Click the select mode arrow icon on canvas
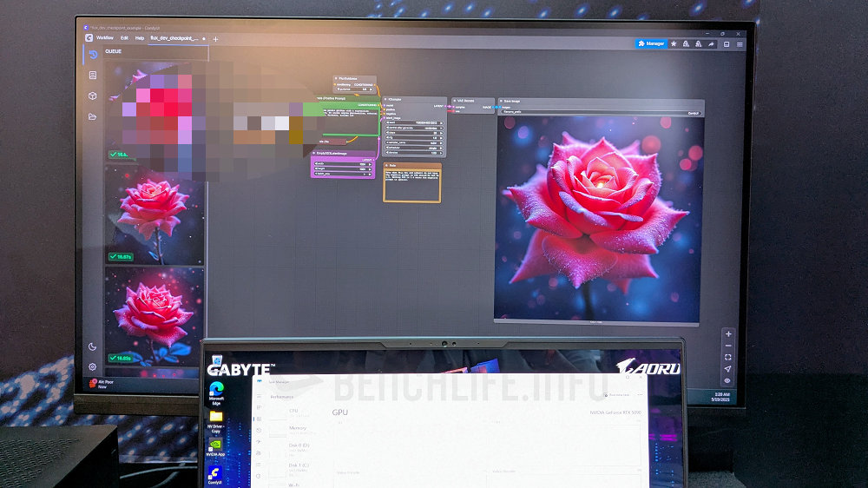Image resolution: width=868 pixels, height=488 pixels. (728, 369)
